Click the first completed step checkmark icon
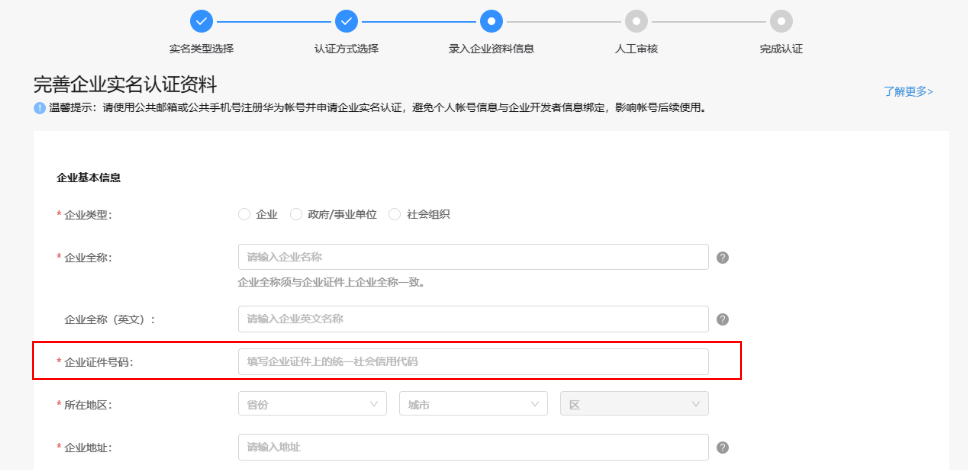 click(x=202, y=21)
